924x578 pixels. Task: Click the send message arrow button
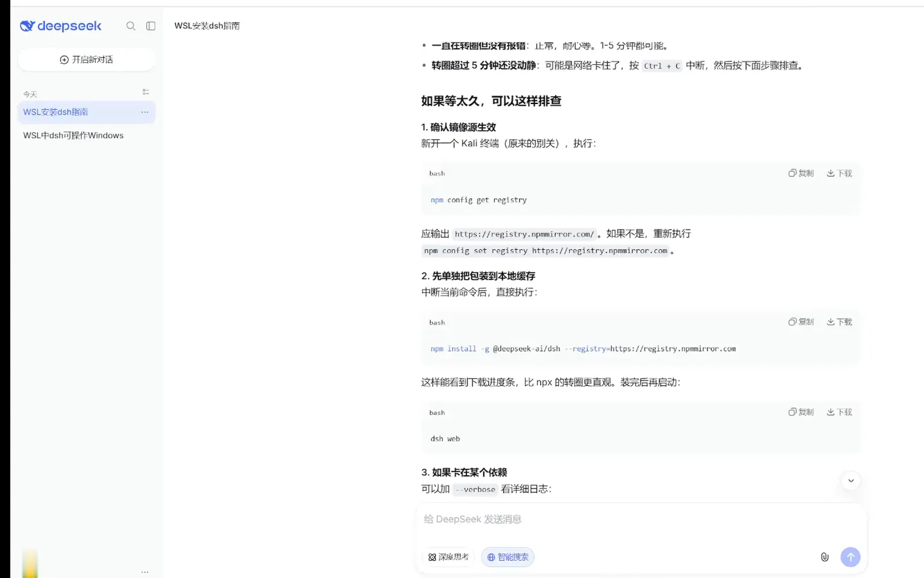tap(850, 557)
